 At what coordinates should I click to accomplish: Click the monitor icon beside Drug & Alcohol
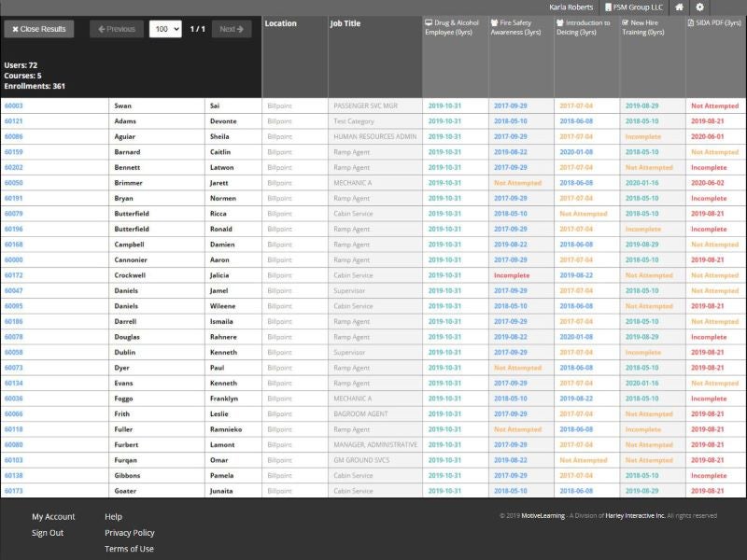pyautogui.click(x=429, y=22)
